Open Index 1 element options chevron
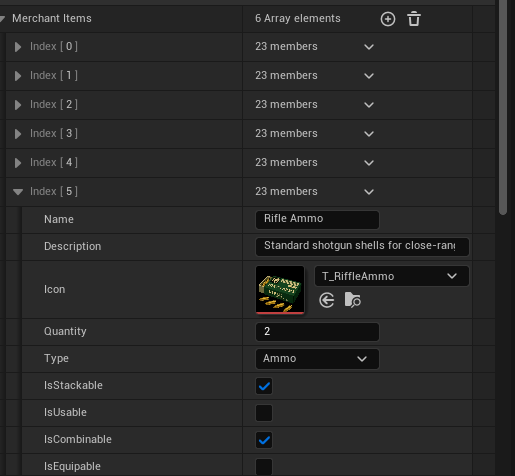Viewport: 515px width, 476px height. [x=369, y=76]
